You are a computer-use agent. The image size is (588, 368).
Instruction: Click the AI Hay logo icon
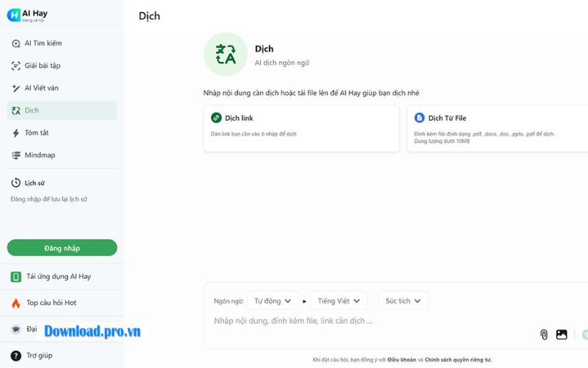tap(14, 15)
